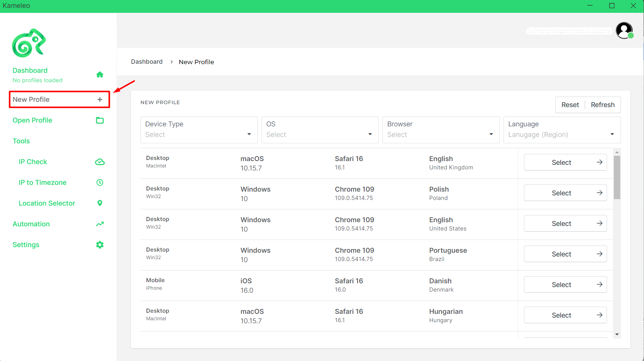Click the profile list scrollbar thumb
Screen dimensions: 644x361
pyautogui.click(x=617, y=177)
